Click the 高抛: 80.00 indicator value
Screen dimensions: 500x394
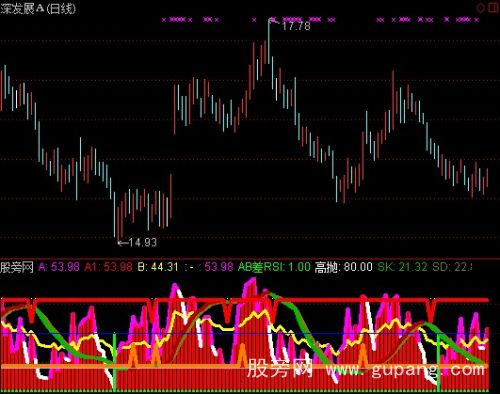(343, 267)
